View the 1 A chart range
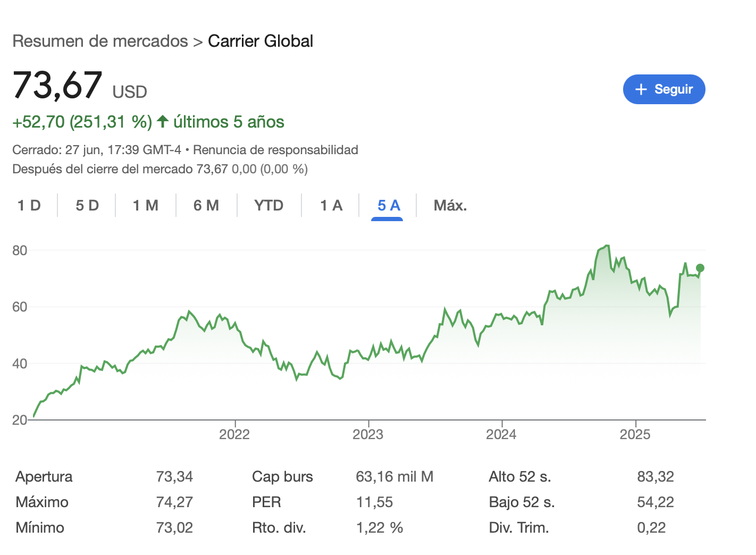The width and height of the screenshot is (756, 555). point(331,205)
